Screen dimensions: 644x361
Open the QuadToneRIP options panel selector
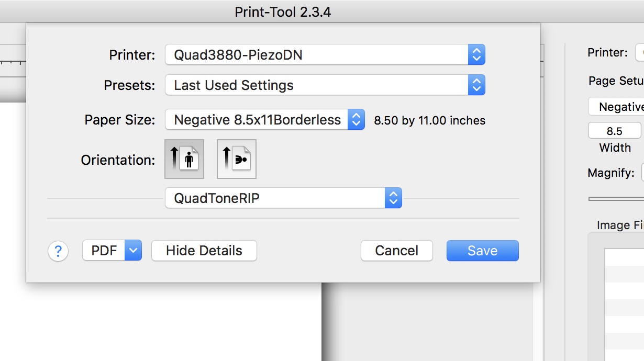(x=283, y=198)
